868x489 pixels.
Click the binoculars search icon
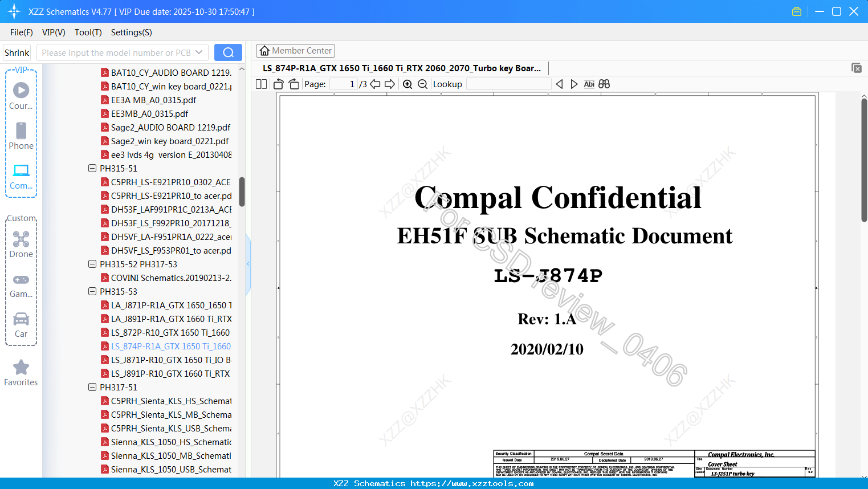(604, 84)
